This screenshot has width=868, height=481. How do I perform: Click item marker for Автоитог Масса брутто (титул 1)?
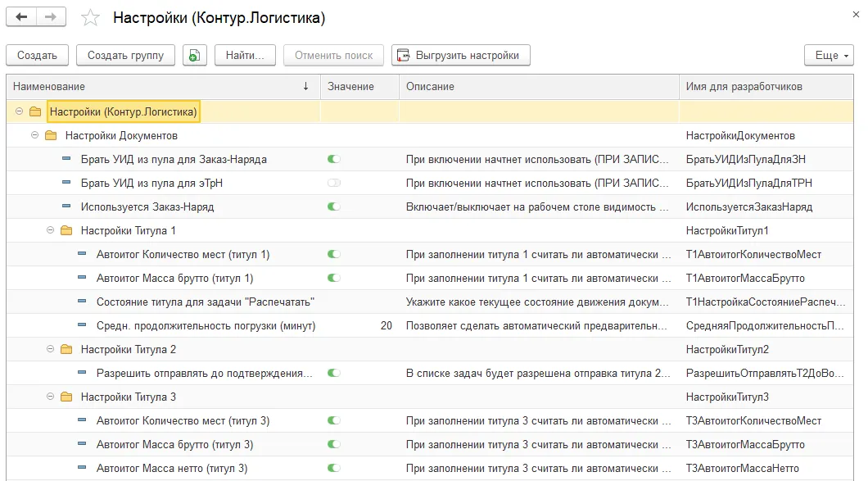[x=82, y=278]
